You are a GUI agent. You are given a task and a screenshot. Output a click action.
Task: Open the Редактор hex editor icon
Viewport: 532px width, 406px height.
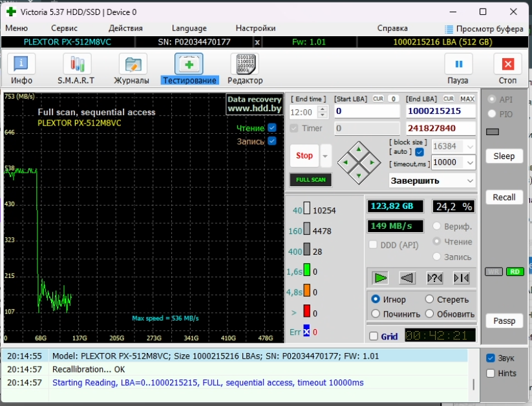pyautogui.click(x=244, y=64)
